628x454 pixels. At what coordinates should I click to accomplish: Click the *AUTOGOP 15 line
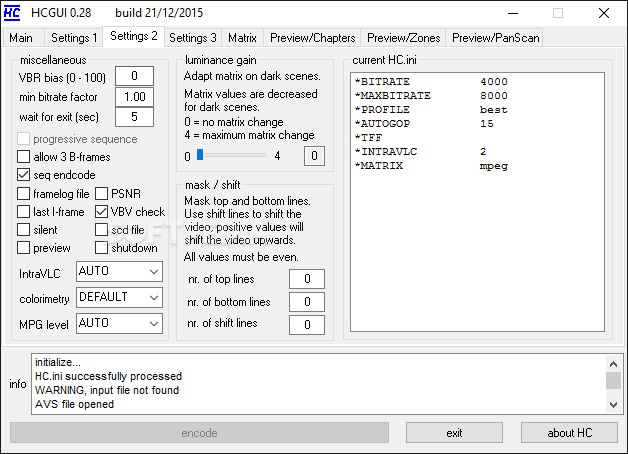tap(425, 124)
